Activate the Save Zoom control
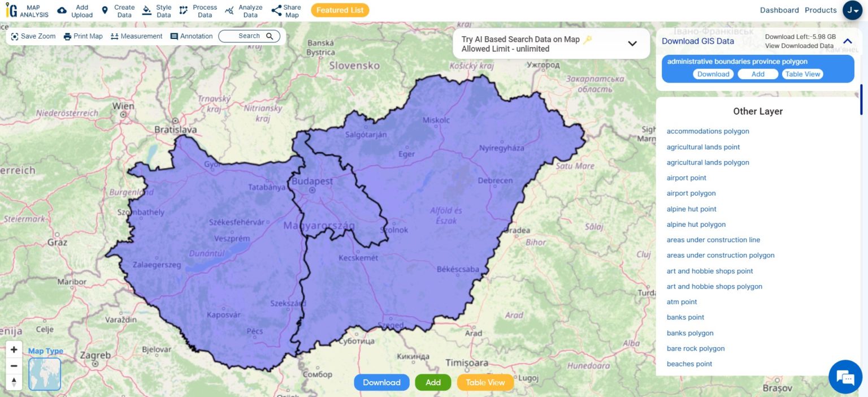 [33, 36]
